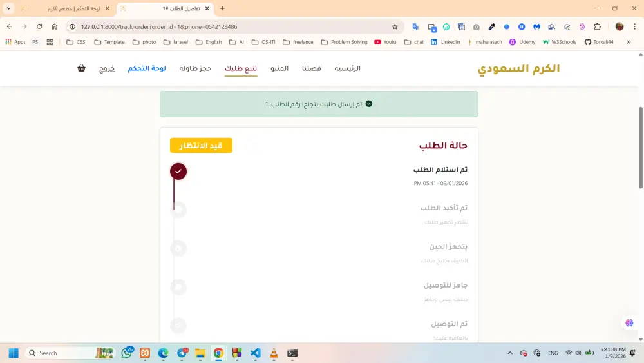Open the CSS bookmarks folder
The width and height of the screenshot is (644, 363).
(76, 42)
